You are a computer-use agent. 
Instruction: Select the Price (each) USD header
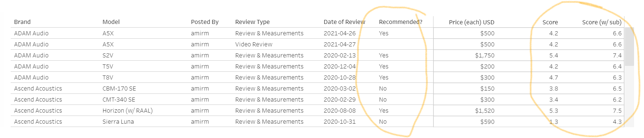(471, 22)
